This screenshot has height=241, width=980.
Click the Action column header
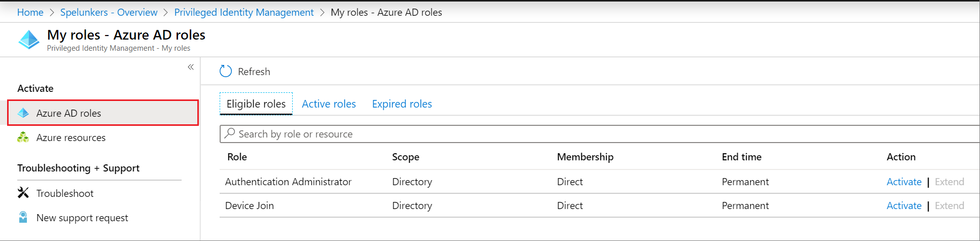pyautogui.click(x=901, y=157)
